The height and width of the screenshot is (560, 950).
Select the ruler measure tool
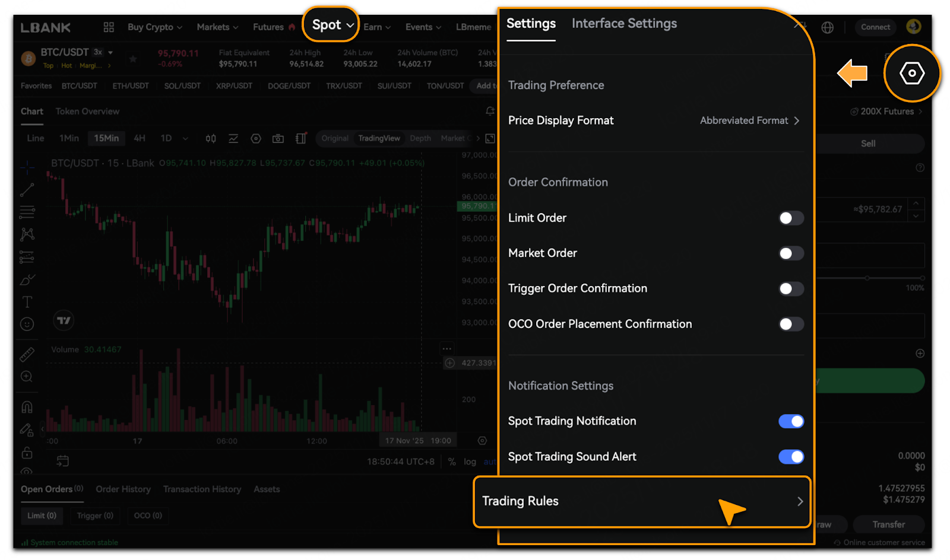click(x=27, y=354)
